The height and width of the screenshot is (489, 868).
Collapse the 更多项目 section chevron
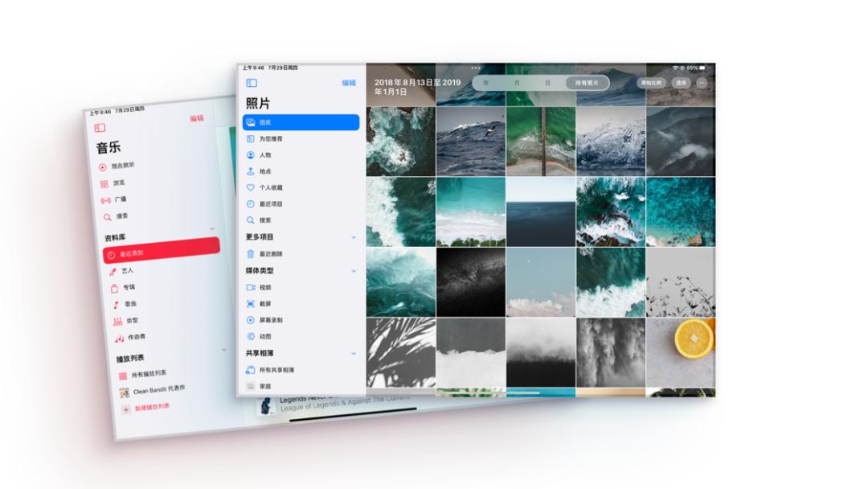(x=354, y=237)
